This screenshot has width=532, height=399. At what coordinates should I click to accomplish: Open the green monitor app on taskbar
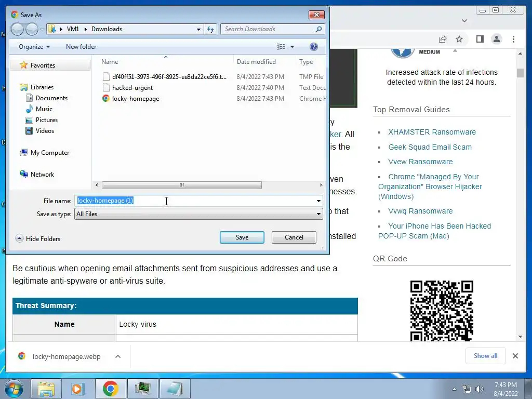143,389
